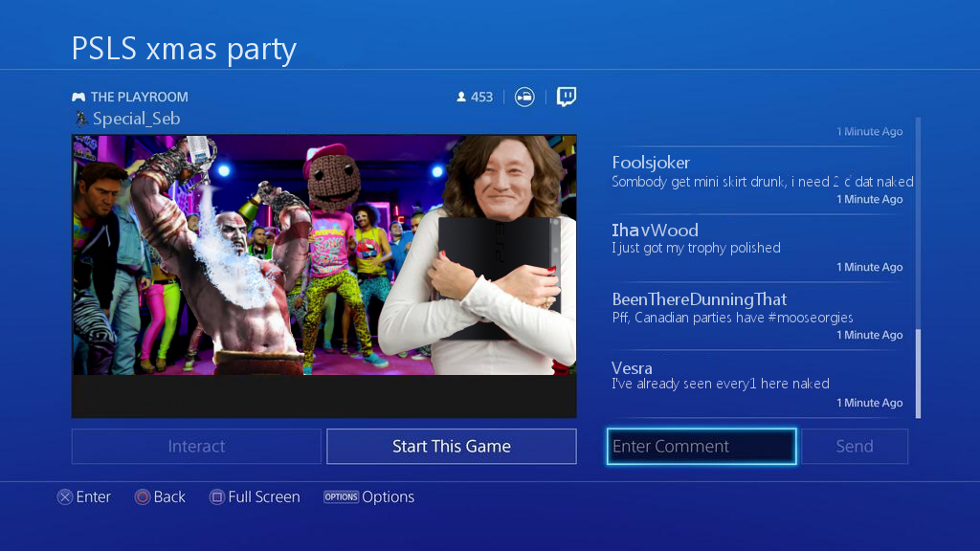Screen dimensions: 980x551
Task: Select Foolsjoker's comment
Action: pos(758,180)
